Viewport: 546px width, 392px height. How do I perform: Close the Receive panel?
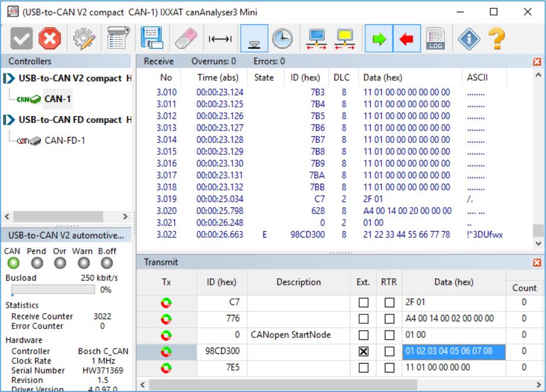[x=537, y=62]
